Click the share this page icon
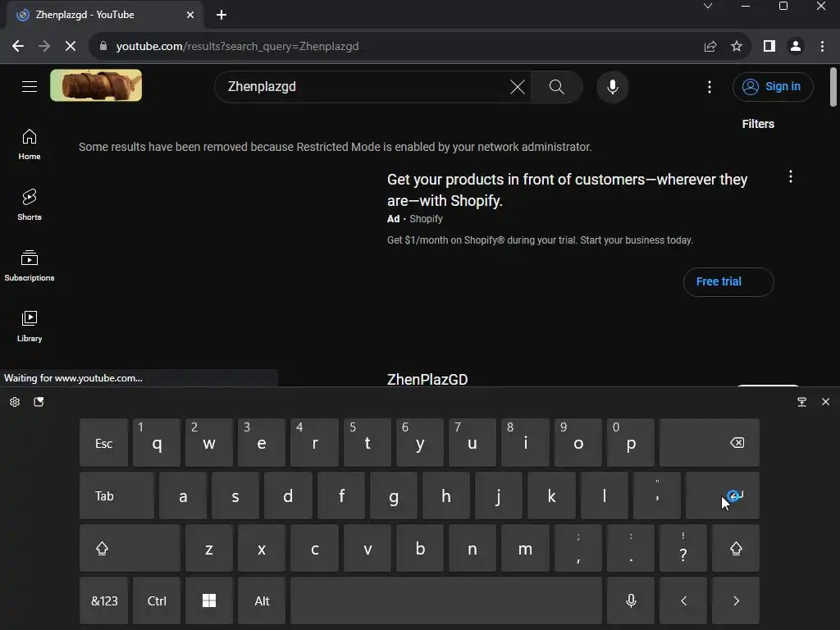 710,46
